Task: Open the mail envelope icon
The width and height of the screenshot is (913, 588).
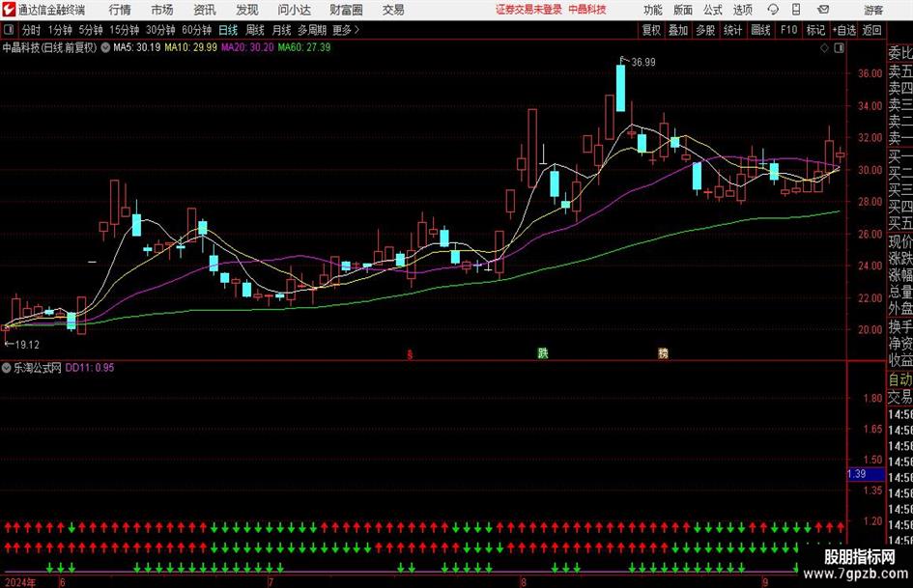Action: 823,10
